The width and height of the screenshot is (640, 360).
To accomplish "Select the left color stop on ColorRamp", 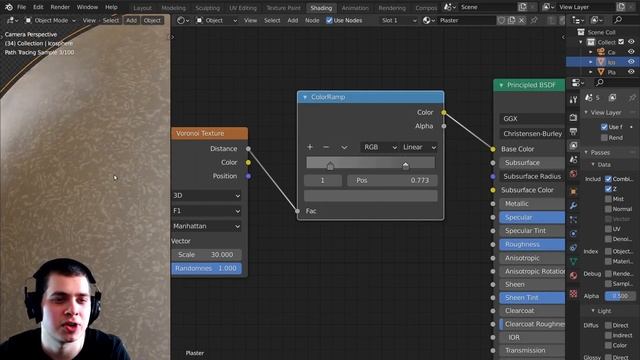I will coord(330,165).
